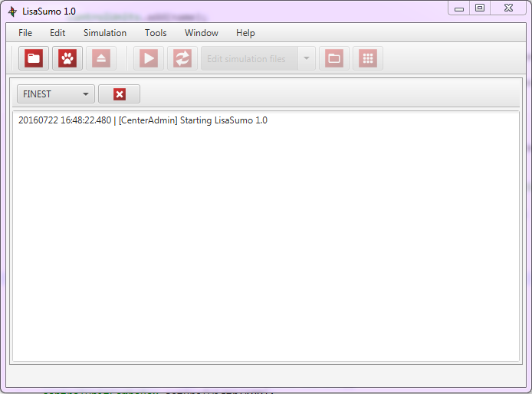Click the Starting LisaSumo 1.0 log line
Screen dimensions: 532x394
(143, 120)
